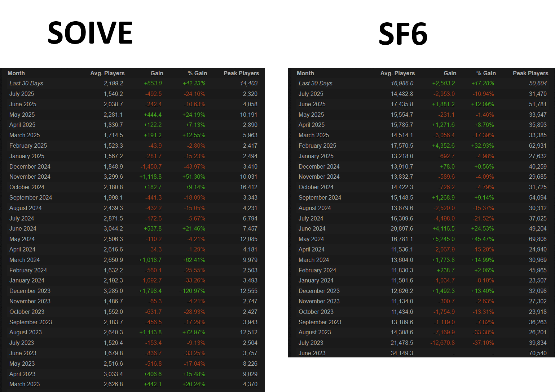Select the percent gain +32.93%
The height and width of the screenshot is (392, 555).
click(x=483, y=146)
